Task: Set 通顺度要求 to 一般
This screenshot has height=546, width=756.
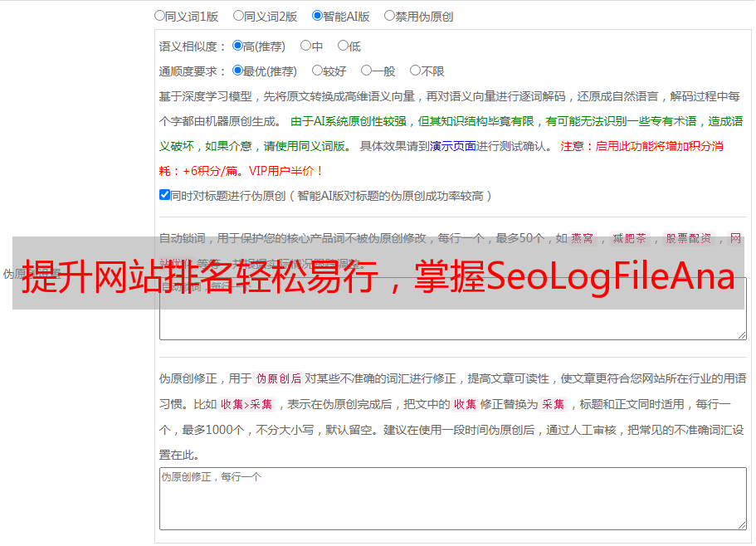Action: tap(367, 71)
